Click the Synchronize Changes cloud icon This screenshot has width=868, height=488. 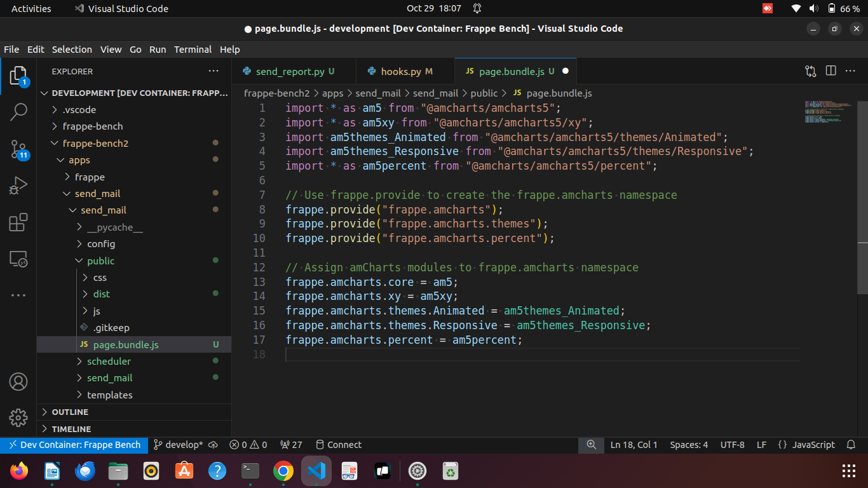pyautogui.click(x=214, y=445)
